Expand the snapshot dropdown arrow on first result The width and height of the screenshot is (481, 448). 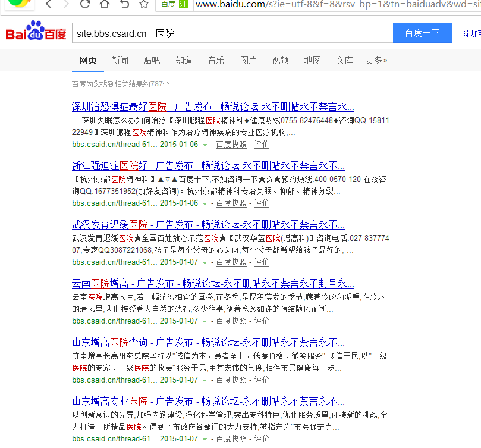203,145
